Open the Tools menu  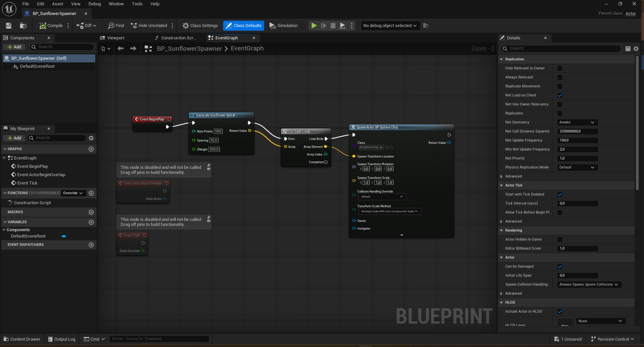pyautogui.click(x=137, y=4)
